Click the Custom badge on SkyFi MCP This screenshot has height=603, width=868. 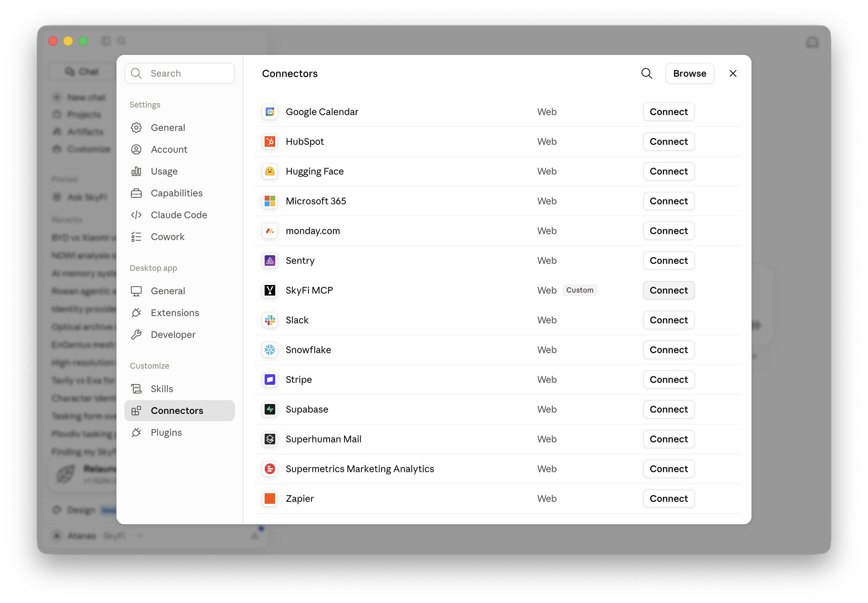[579, 290]
